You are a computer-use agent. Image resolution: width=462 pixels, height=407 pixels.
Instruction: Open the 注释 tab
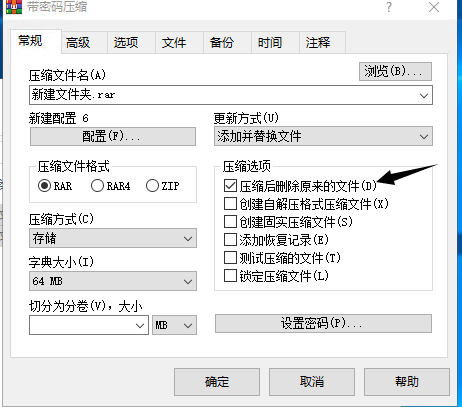pyautogui.click(x=318, y=43)
